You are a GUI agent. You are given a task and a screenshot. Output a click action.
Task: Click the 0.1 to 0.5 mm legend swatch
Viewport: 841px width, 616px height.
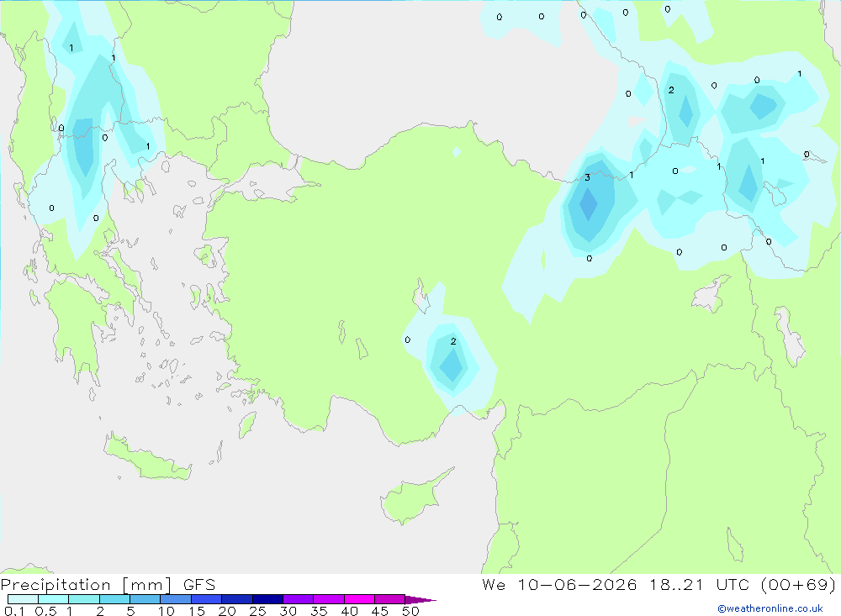(23, 599)
